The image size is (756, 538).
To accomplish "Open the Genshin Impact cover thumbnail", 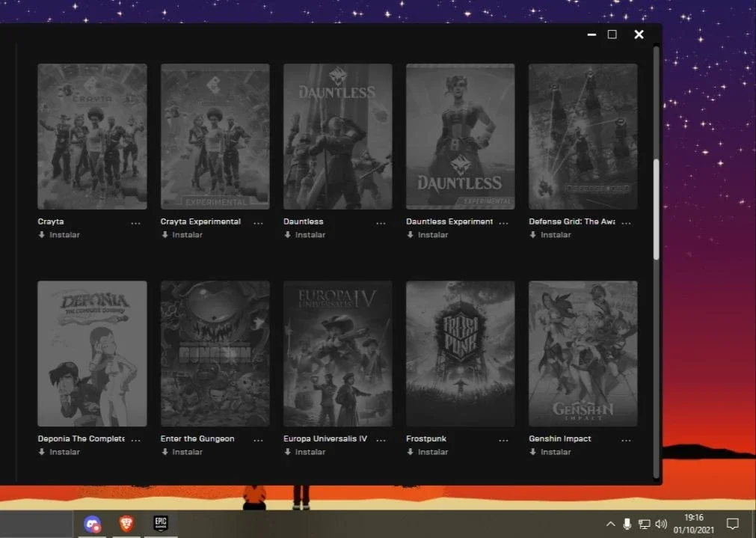I will (583, 354).
